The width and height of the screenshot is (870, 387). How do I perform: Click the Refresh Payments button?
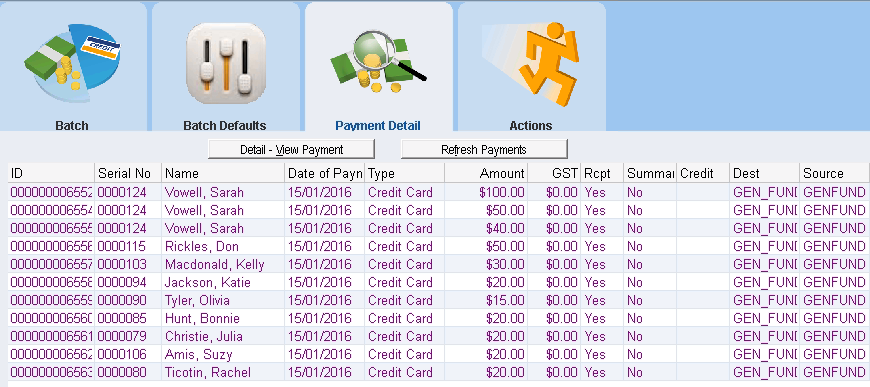(484, 149)
